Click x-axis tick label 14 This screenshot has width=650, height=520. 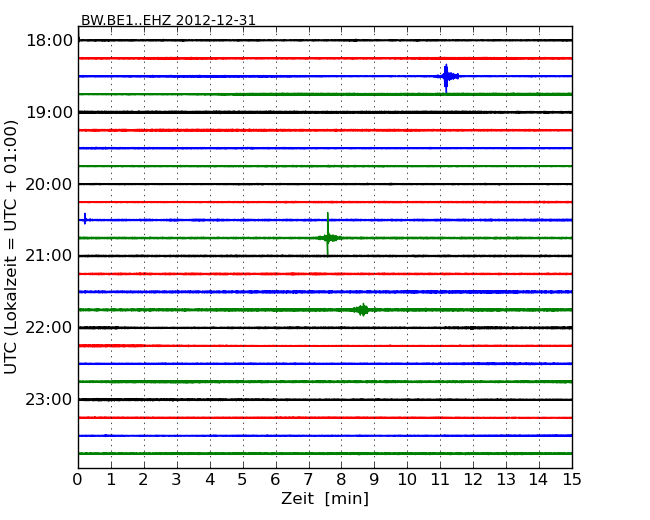[x=539, y=479]
